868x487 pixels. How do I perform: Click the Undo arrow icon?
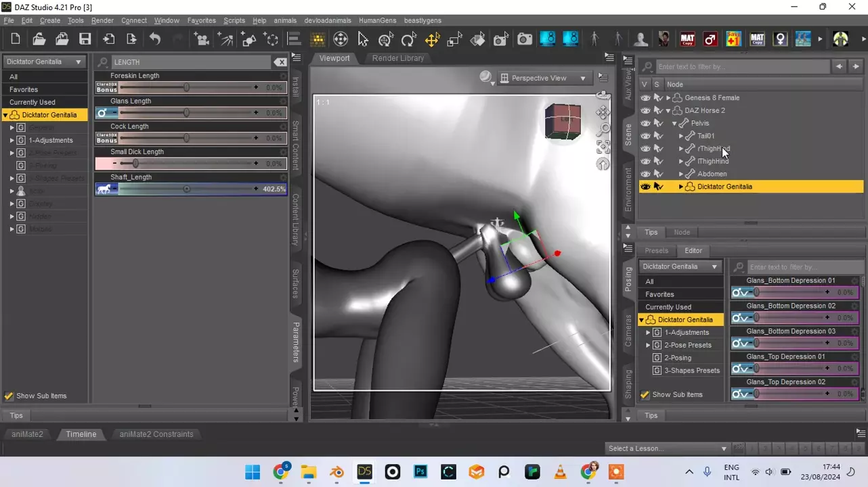[155, 39]
